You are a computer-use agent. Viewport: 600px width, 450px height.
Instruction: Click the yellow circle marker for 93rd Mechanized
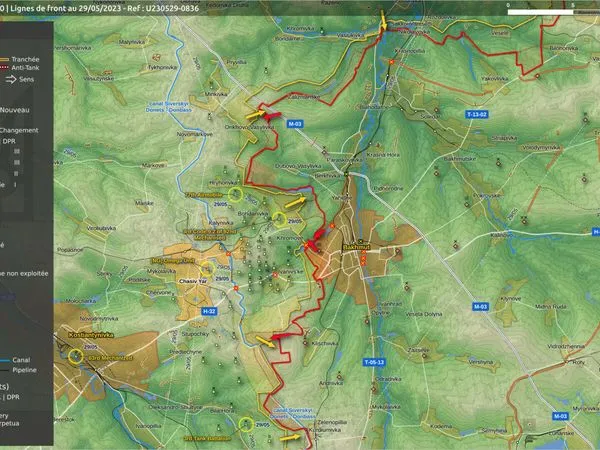76,356
